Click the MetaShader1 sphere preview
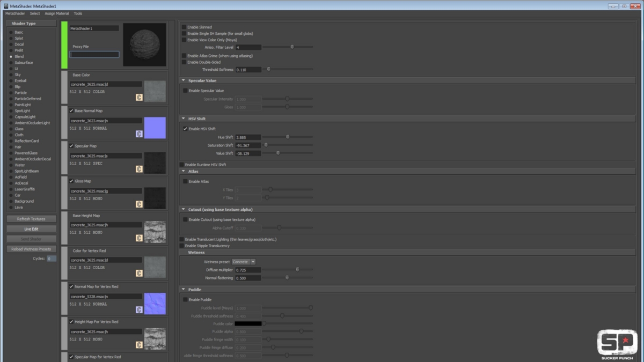Image resolution: width=644 pixels, height=362 pixels. [144, 45]
